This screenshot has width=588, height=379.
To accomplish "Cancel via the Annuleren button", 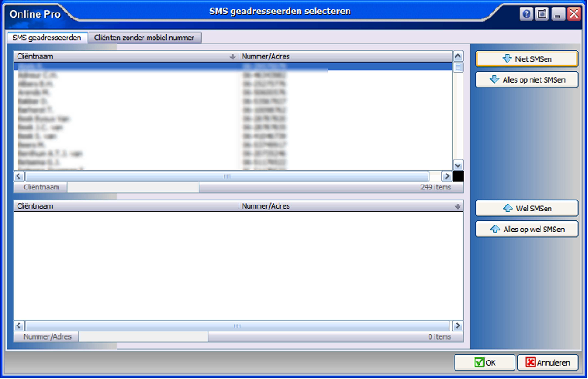I will [x=548, y=363].
